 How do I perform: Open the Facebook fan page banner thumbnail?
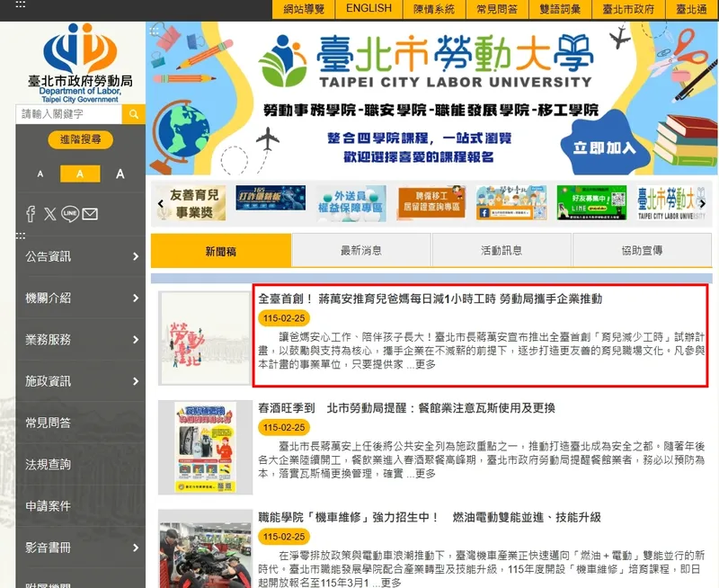(x=511, y=202)
